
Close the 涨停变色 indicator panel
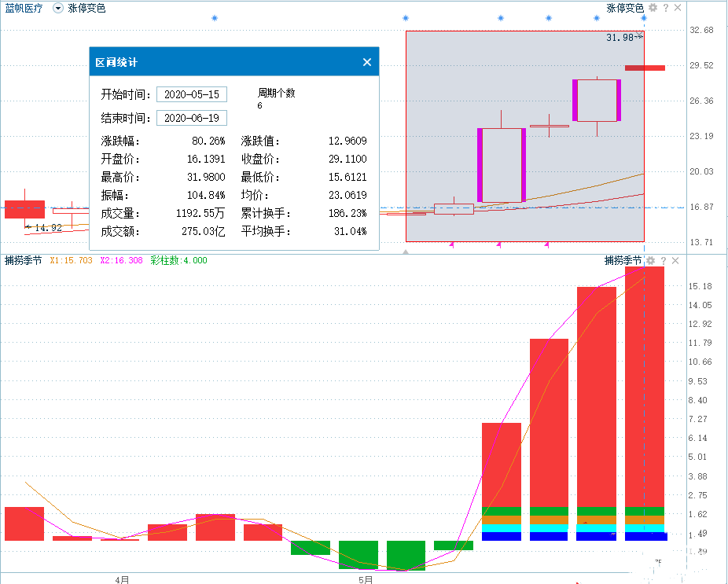tap(678, 8)
